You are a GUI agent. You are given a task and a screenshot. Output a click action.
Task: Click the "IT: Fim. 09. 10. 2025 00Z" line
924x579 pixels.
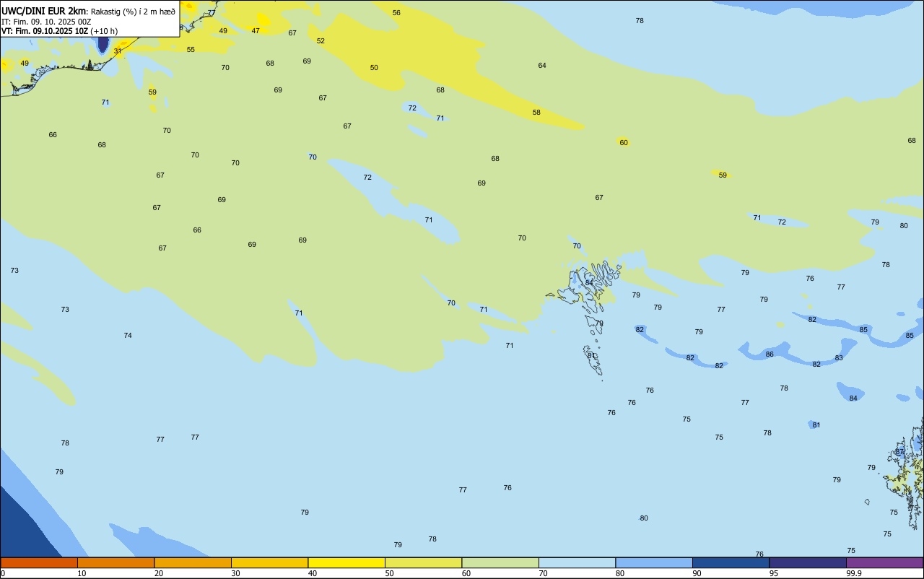coord(46,22)
